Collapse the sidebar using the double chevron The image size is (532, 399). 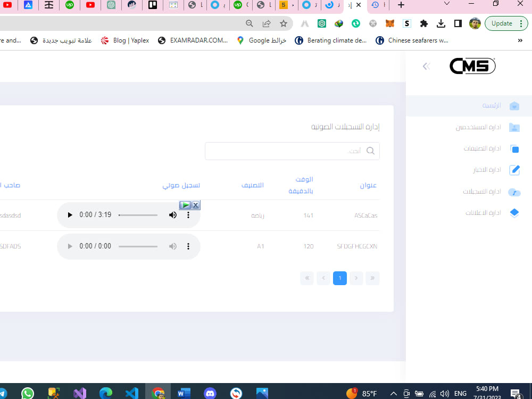[x=426, y=66]
